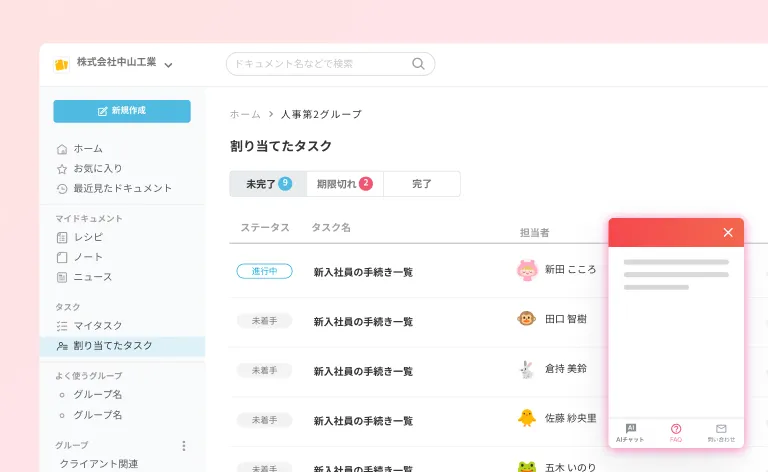Open マイタスク in the sidebar
This screenshot has height=472, width=768.
[98, 326]
